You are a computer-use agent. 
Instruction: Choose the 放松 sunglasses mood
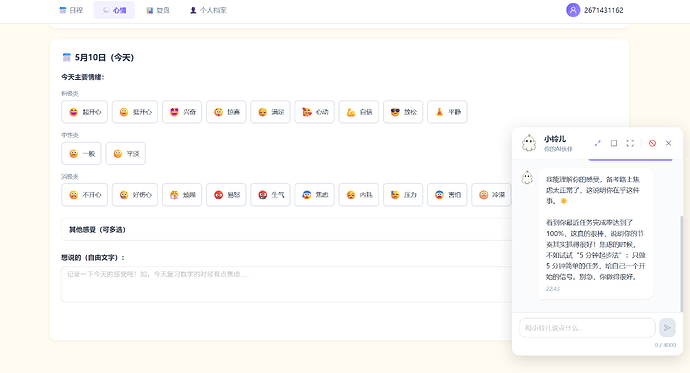tap(403, 112)
